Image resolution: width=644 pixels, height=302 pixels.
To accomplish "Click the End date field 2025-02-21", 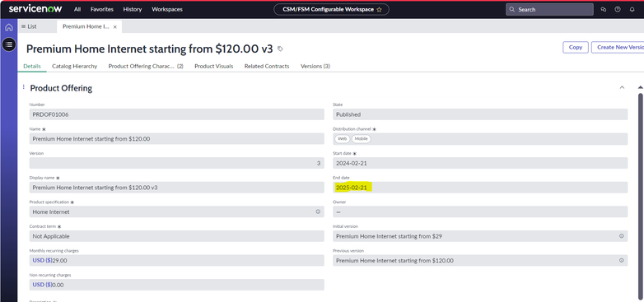I will 480,188.
